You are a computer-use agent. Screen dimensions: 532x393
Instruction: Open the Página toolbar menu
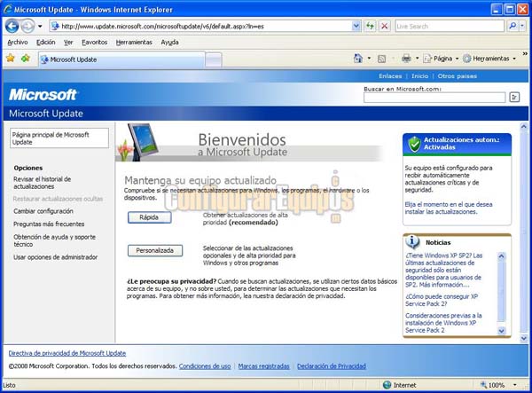coord(441,59)
